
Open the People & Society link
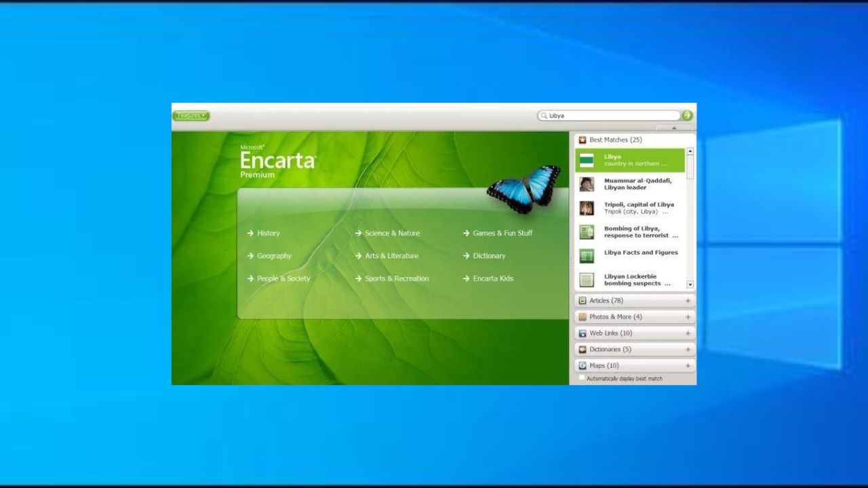(x=279, y=279)
